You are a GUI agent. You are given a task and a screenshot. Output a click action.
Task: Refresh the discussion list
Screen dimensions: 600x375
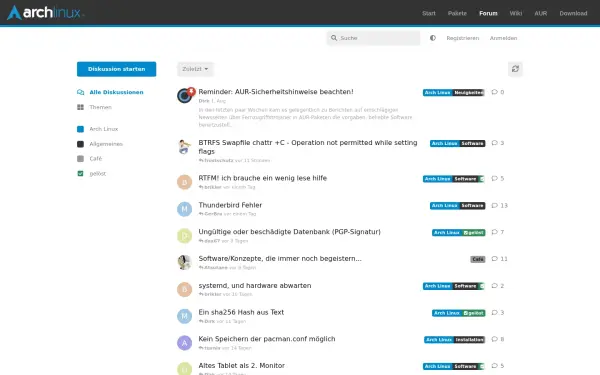515,69
